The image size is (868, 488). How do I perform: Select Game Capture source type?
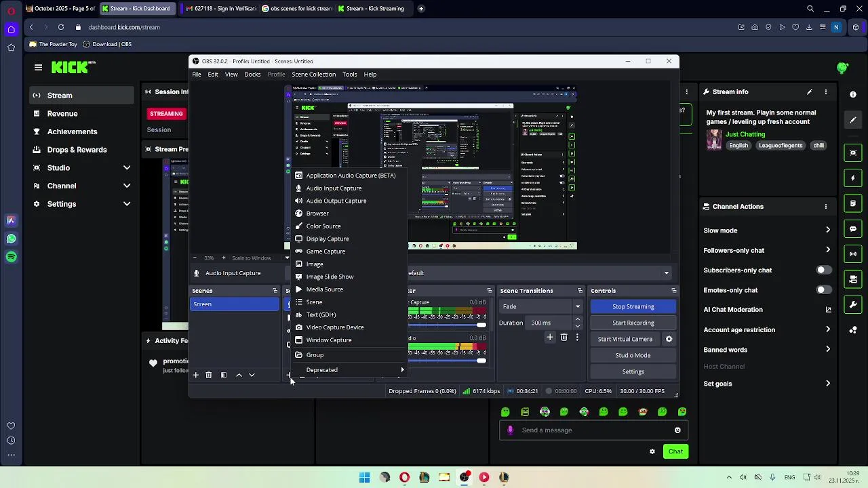click(350, 251)
